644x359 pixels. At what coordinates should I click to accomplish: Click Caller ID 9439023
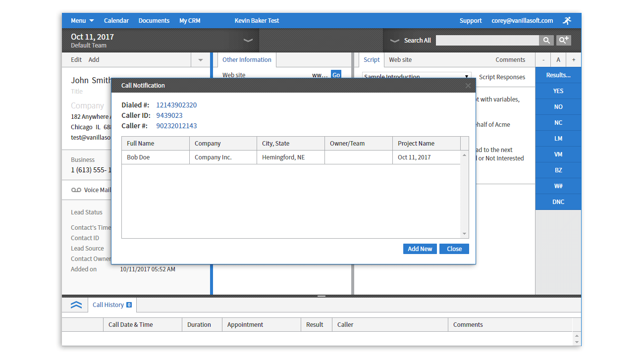[169, 115]
